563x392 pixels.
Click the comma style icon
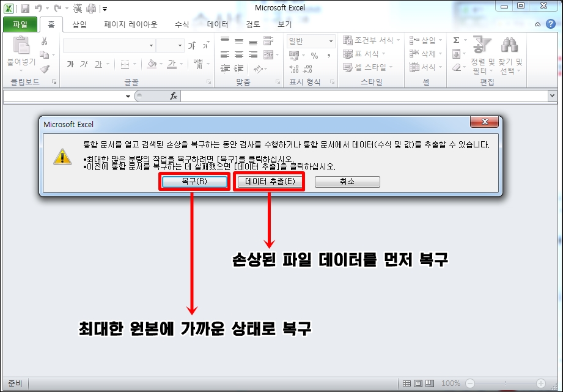(x=328, y=55)
